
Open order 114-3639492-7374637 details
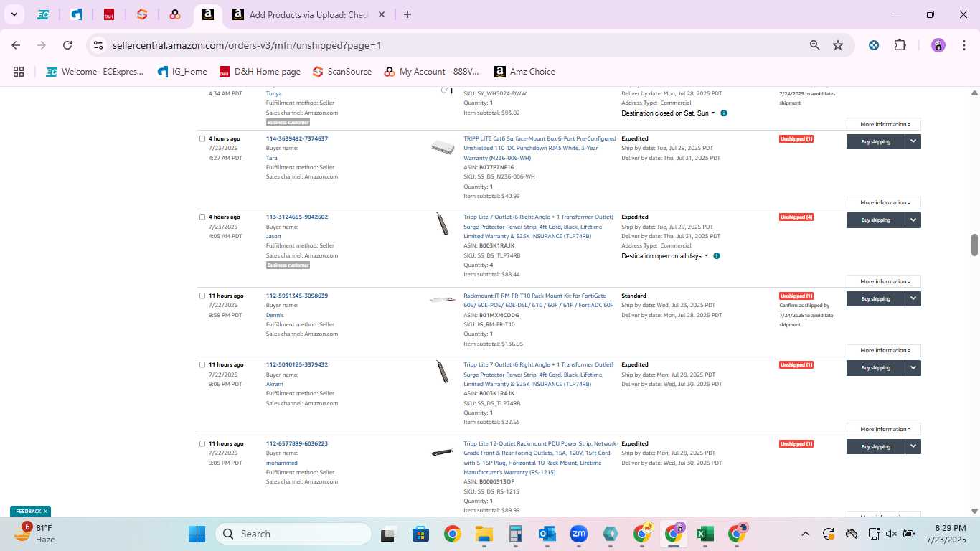[x=297, y=138]
